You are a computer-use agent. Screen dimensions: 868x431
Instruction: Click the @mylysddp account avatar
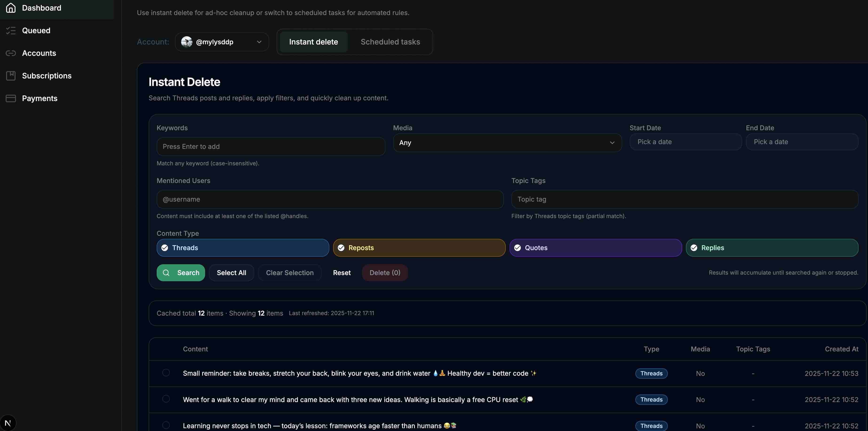tap(186, 41)
